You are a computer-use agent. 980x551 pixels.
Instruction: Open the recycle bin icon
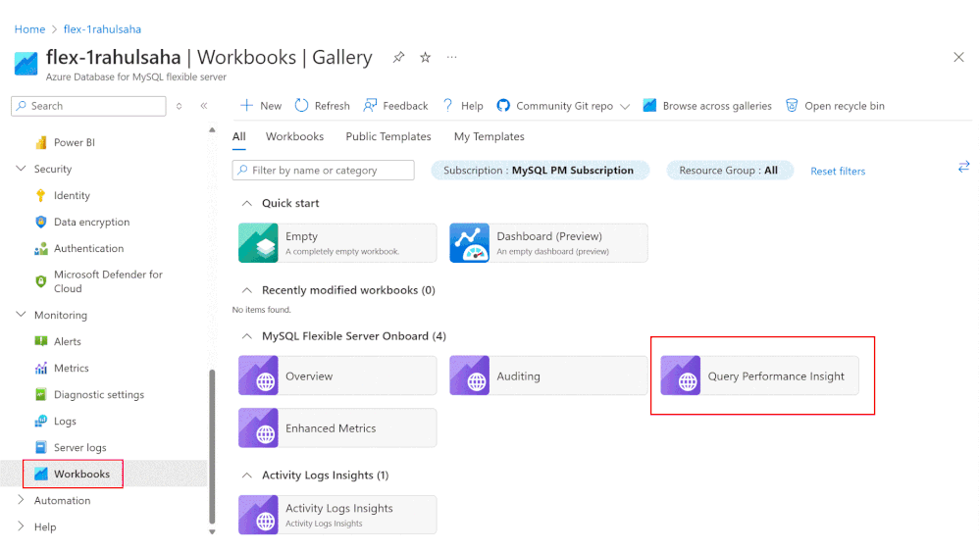792,106
